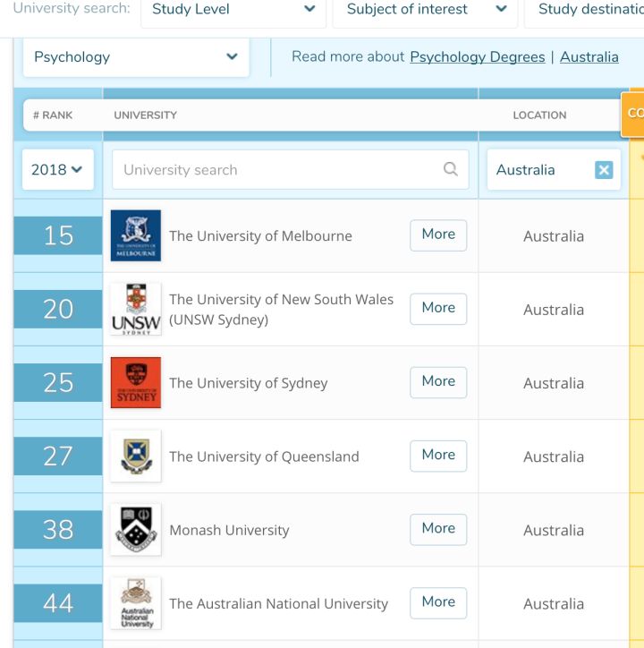The height and width of the screenshot is (648, 644).
Task: Focus the University search input field
Action: [x=291, y=169]
